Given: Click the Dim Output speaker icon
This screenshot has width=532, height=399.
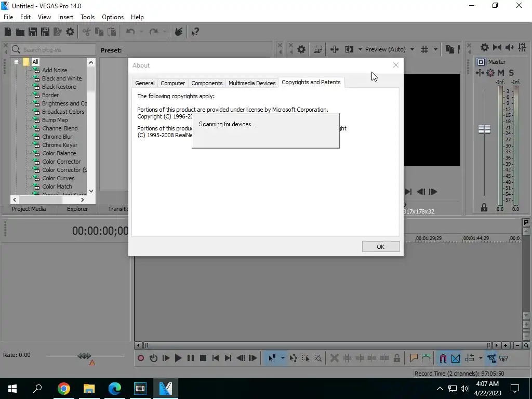Looking at the screenshot, I should click(x=509, y=47).
